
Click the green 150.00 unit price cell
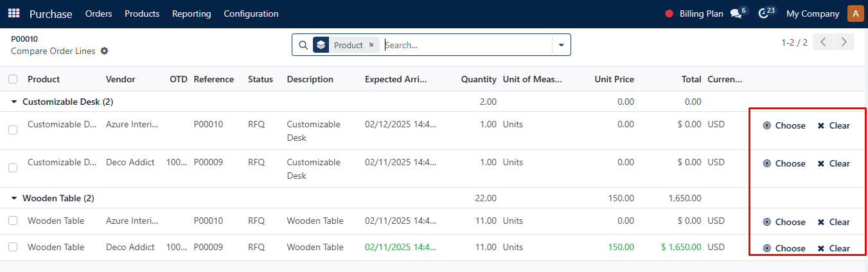coord(621,247)
